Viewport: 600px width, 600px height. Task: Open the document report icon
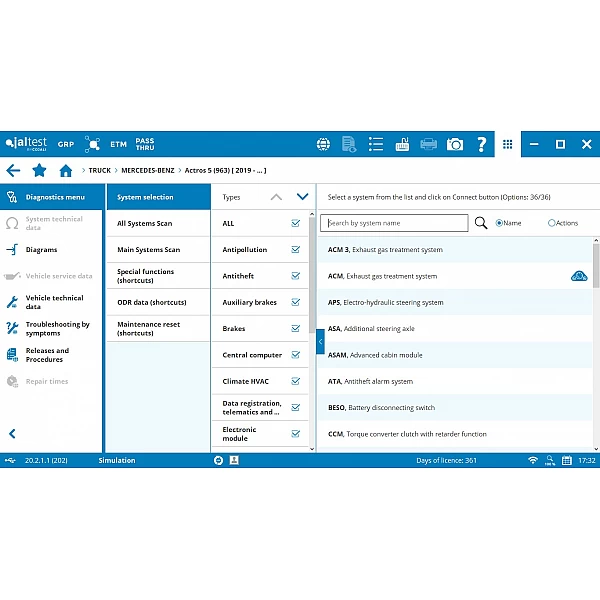(349, 144)
